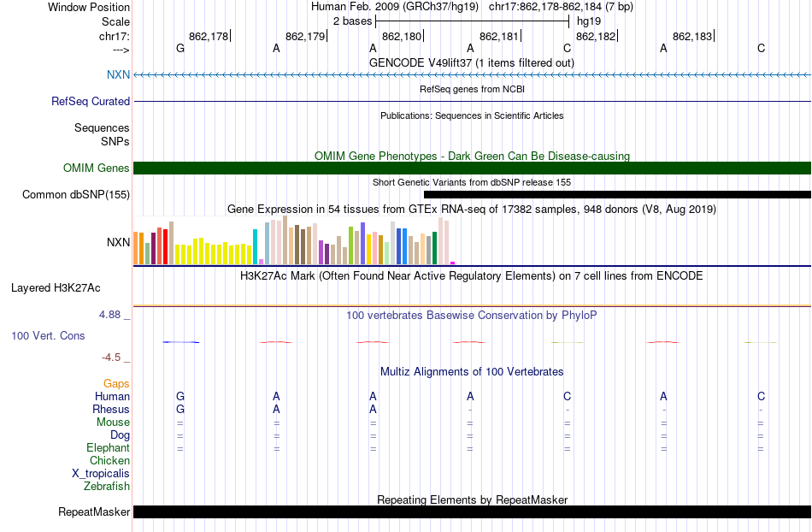Click the OMIM Genes track label

pyautogui.click(x=97, y=168)
